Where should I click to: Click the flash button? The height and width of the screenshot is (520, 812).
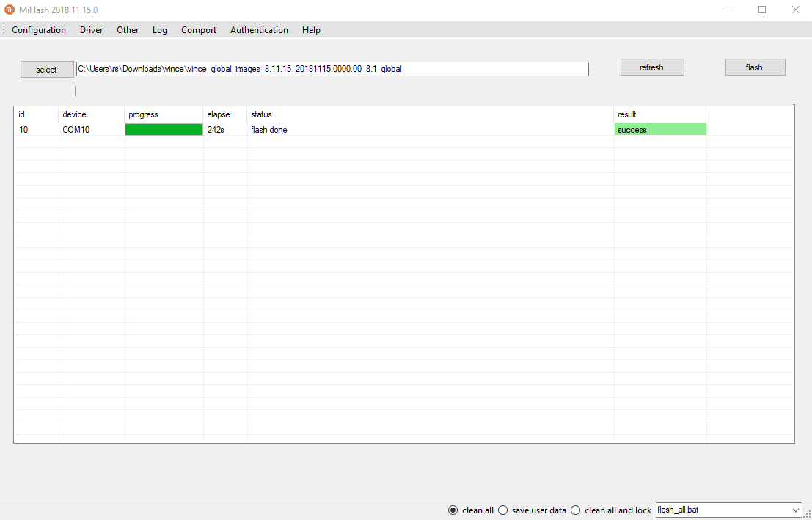[755, 67]
